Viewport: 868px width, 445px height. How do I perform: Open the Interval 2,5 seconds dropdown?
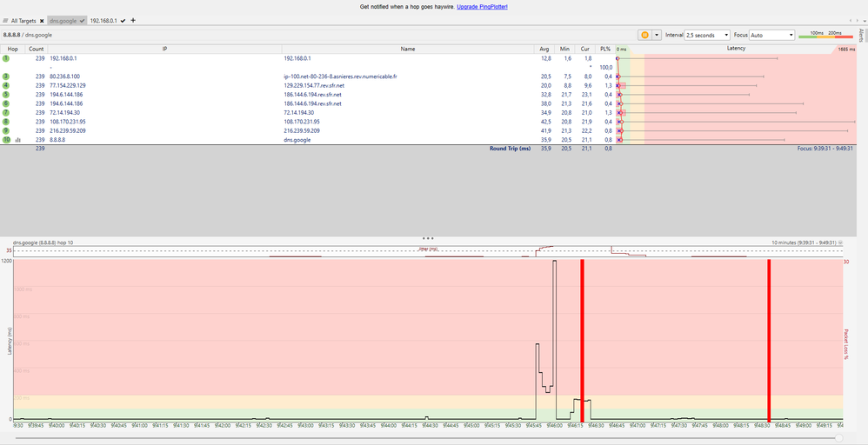707,35
